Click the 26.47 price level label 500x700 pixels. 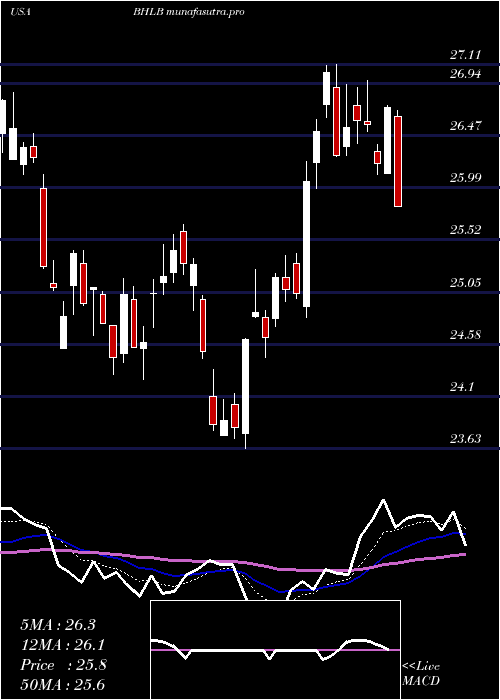click(x=465, y=125)
